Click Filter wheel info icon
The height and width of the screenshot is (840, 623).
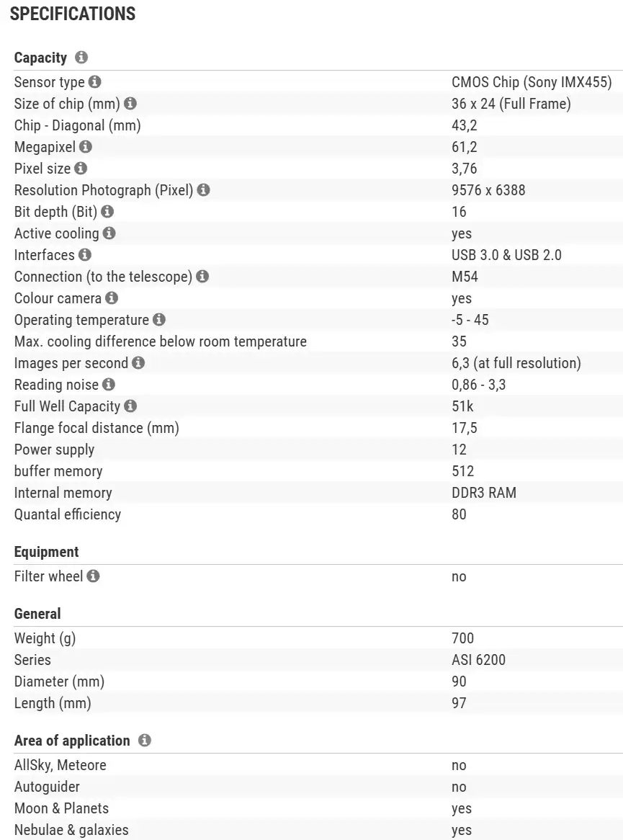(x=94, y=576)
